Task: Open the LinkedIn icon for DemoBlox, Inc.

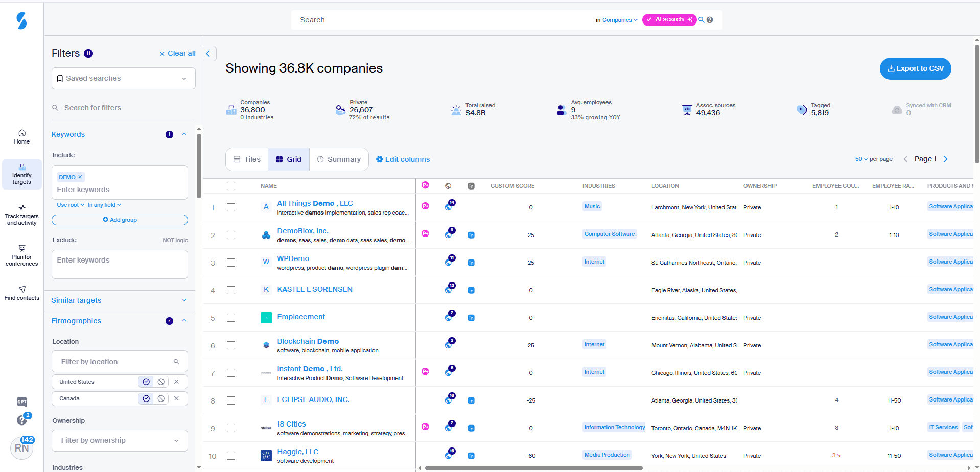Action: coord(471,235)
